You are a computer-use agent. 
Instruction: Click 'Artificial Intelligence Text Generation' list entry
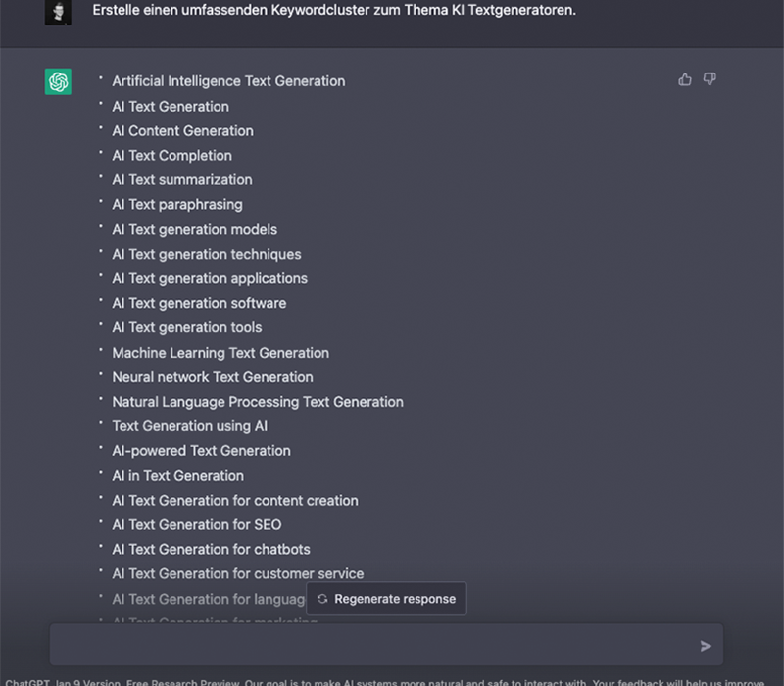[x=228, y=81]
